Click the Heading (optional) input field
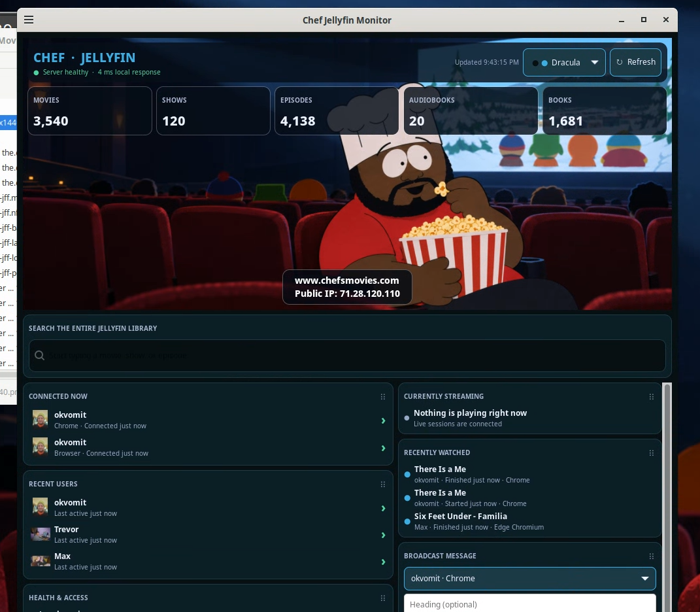The width and height of the screenshot is (700, 612). 530,604
